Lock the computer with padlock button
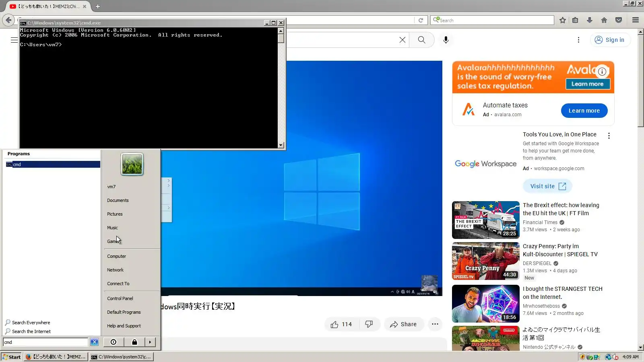 (134, 342)
